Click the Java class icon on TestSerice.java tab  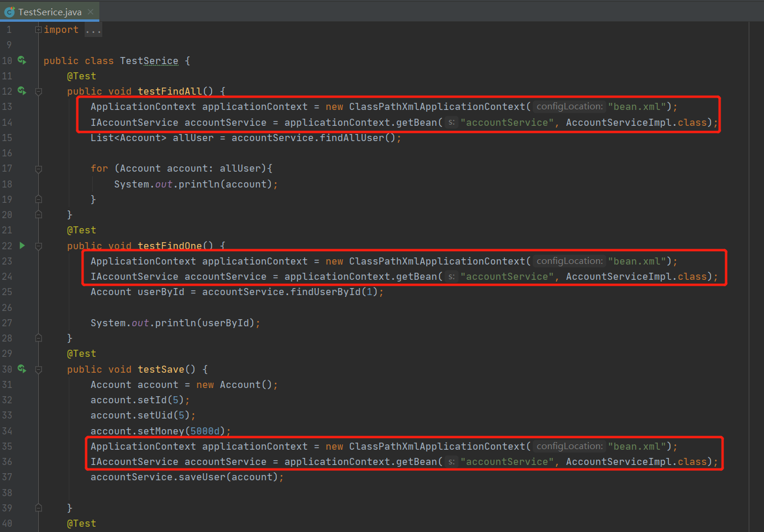pyautogui.click(x=9, y=12)
